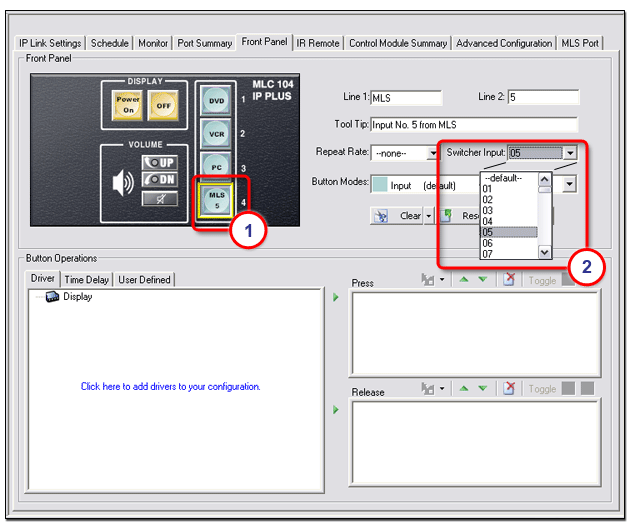Move Press action up with green arrow
630x526 pixels.
click(x=464, y=279)
